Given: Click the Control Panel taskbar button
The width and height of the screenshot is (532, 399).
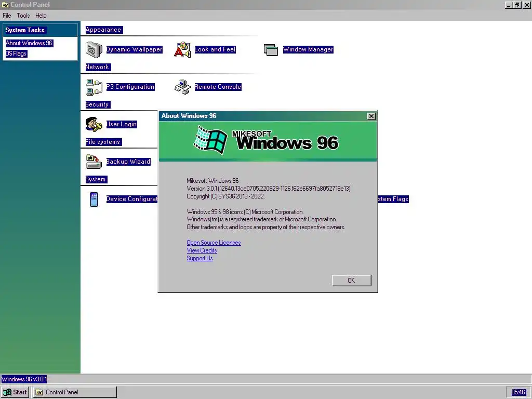Looking at the screenshot, I should point(75,392).
